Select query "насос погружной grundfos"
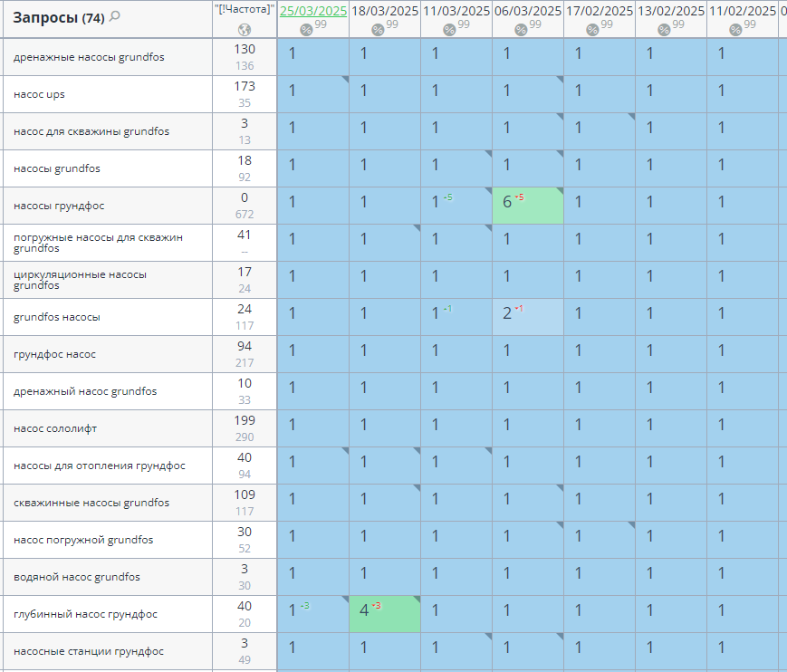 83,540
